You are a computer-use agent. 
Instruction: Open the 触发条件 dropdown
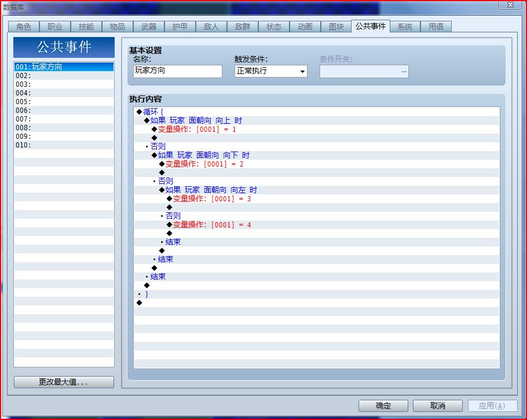[x=270, y=71]
